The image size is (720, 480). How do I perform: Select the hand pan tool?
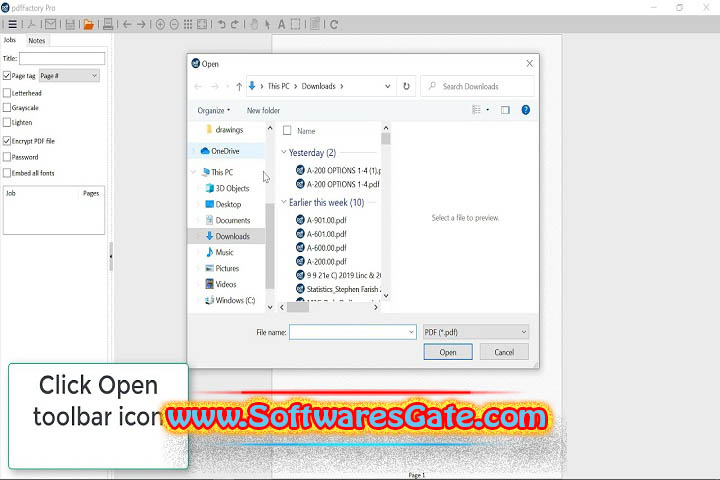[254, 24]
